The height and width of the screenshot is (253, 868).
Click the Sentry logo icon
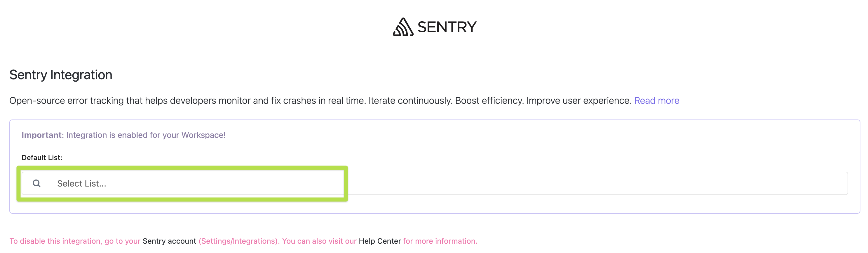click(x=403, y=27)
